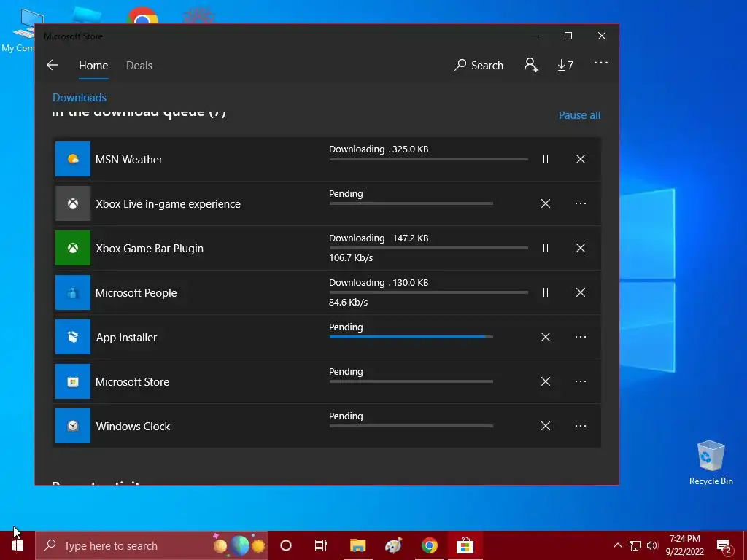Open the account sign-in icon
The height and width of the screenshot is (560, 747).
pyautogui.click(x=531, y=65)
